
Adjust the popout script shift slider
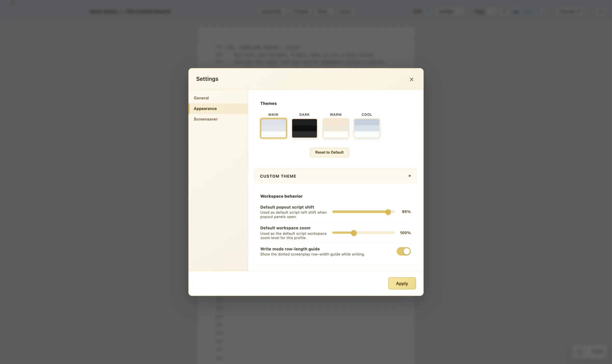(363, 212)
